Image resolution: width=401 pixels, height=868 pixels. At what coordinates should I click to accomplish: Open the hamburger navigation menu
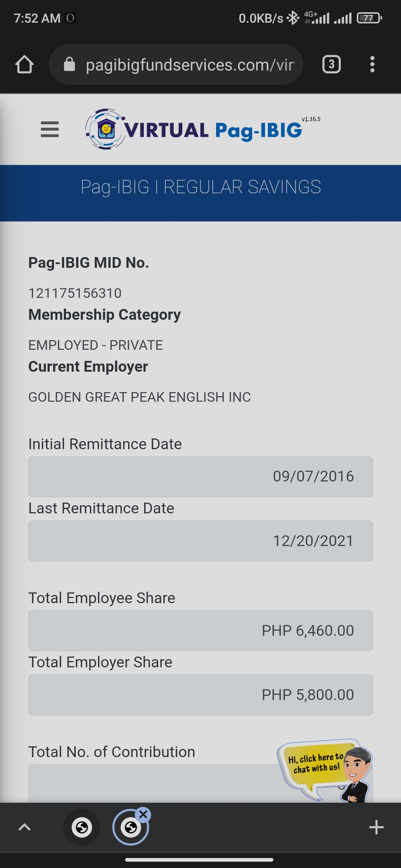click(x=50, y=129)
